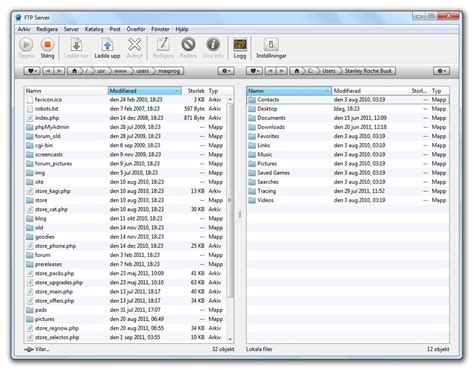The width and height of the screenshot is (474, 373).
Task: Select the phpMyAdmin folder icon
Action: [30, 127]
